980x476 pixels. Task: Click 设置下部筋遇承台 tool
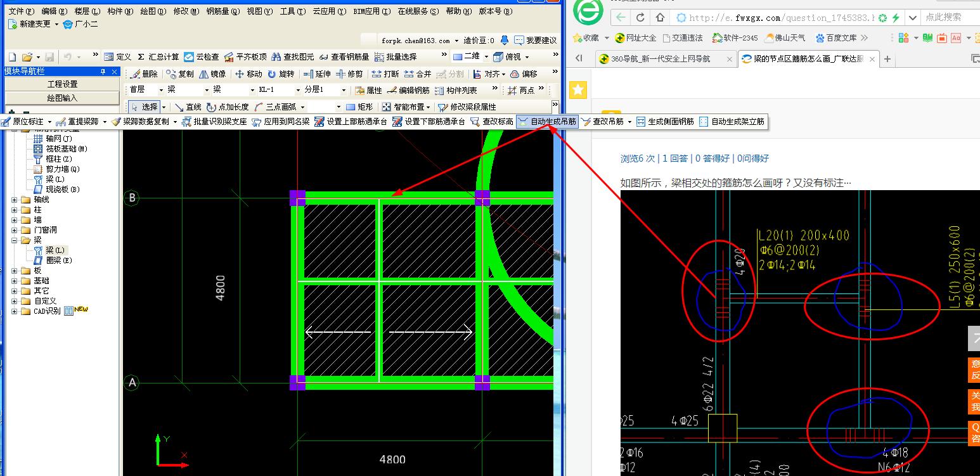[x=429, y=121]
